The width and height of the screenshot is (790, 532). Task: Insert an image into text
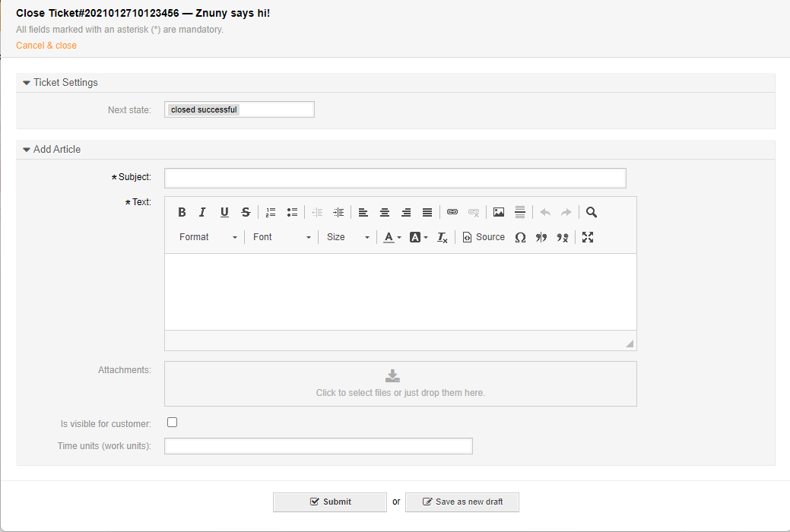(499, 213)
